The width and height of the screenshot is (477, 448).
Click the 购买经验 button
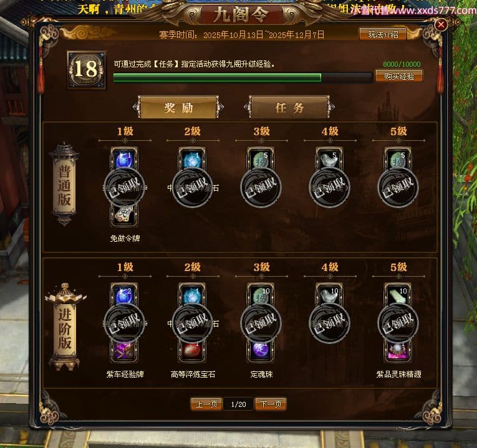(x=399, y=76)
